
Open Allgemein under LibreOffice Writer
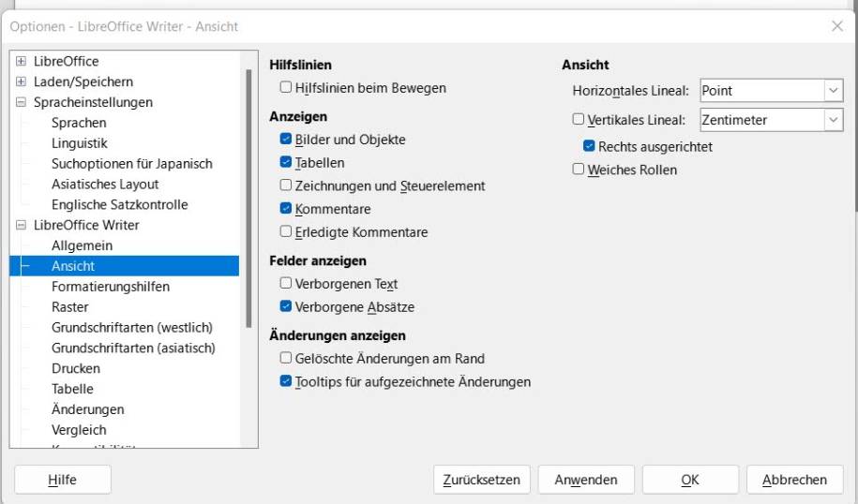(83, 246)
